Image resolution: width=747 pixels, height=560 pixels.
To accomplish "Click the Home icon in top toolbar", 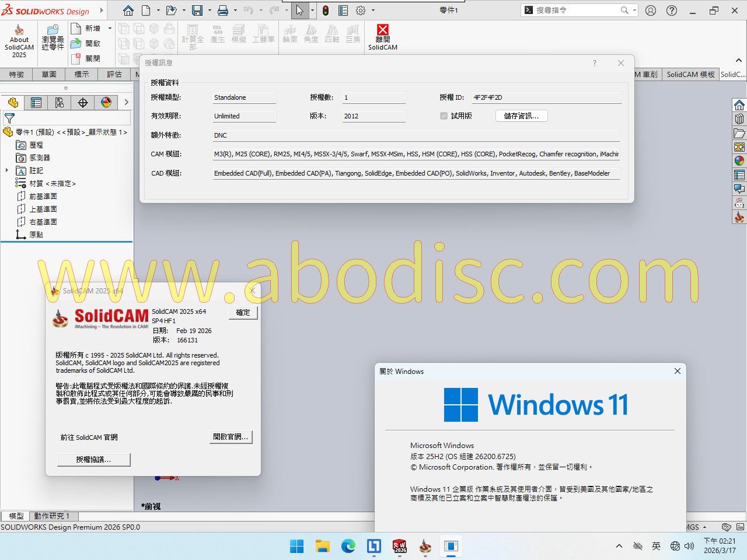I will pyautogui.click(x=128, y=10).
